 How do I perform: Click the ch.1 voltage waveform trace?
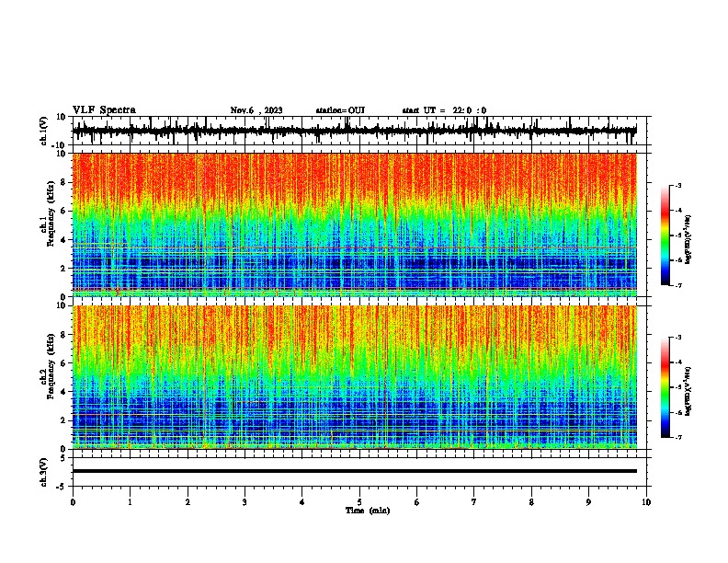(355, 131)
